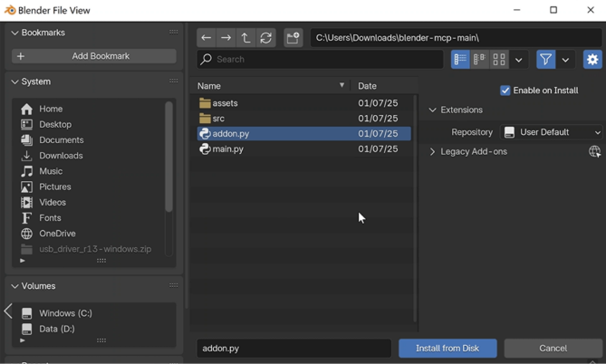
Task: Open display settings dropdown arrow
Action: pos(519,60)
